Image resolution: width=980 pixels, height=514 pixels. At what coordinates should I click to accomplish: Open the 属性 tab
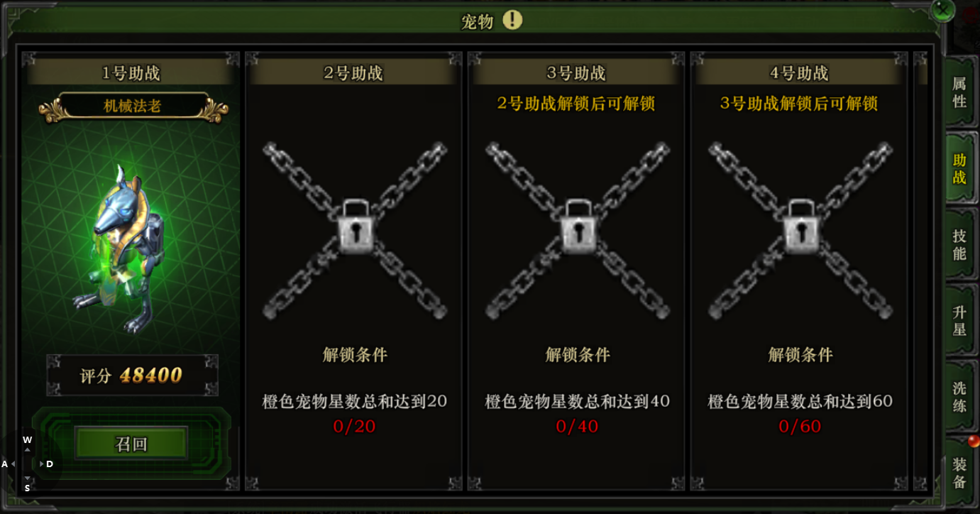959,92
